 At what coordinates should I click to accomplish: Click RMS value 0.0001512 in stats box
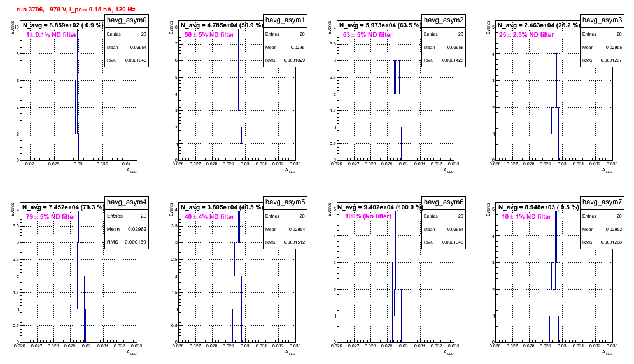tap(294, 242)
